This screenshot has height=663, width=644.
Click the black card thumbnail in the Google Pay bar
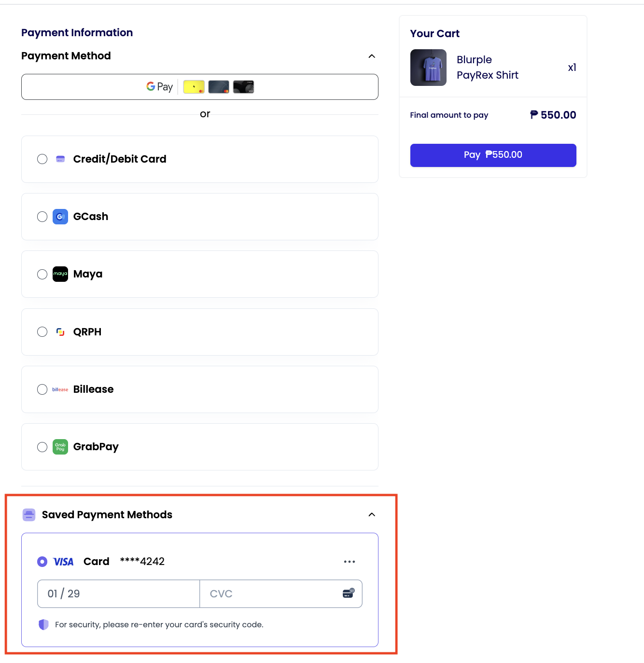[x=243, y=87]
